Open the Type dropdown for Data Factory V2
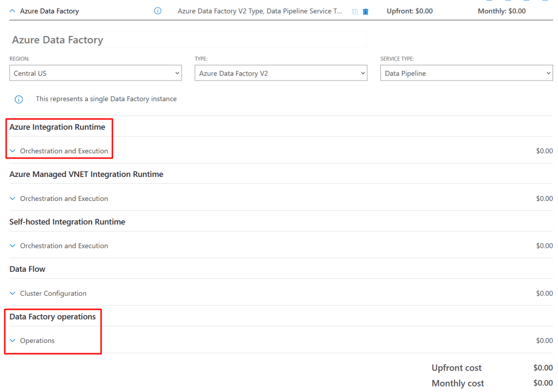558x392 pixels. tap(281, 73)
